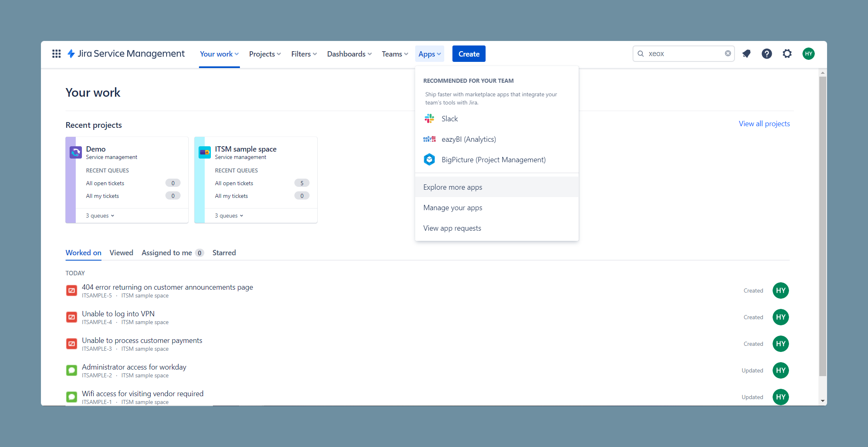Expand the Teams dropdown
868x447 pixels.
395,54
